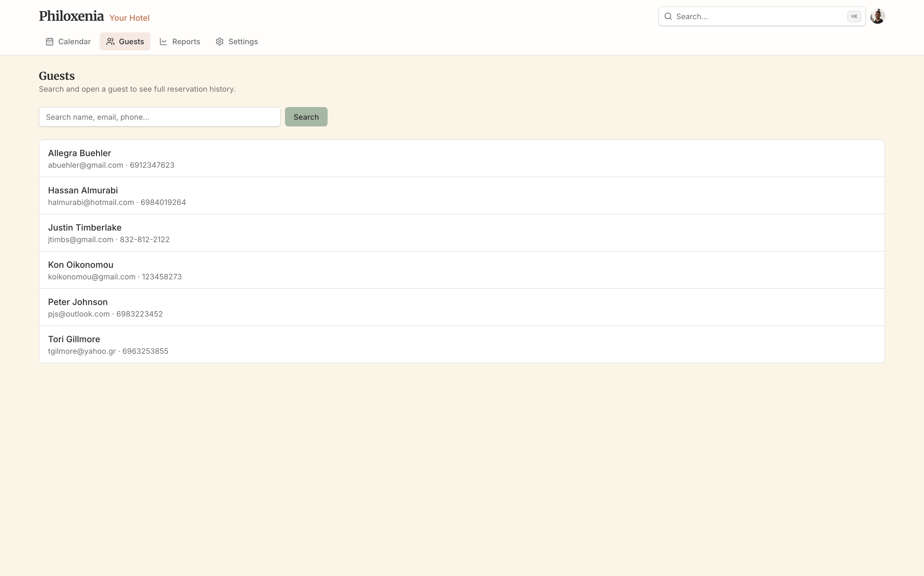
Task: Focus the global Search... field
Action: pyautogui.click(x=762, y=16)
